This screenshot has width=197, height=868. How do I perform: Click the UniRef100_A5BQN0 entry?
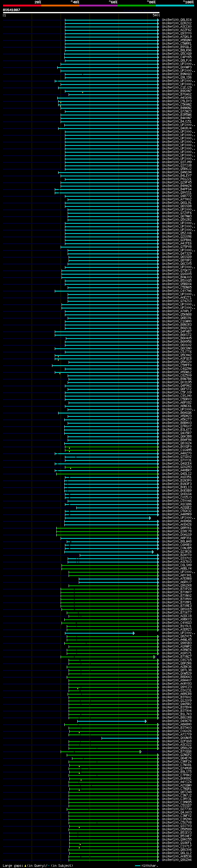pos(176,40)
